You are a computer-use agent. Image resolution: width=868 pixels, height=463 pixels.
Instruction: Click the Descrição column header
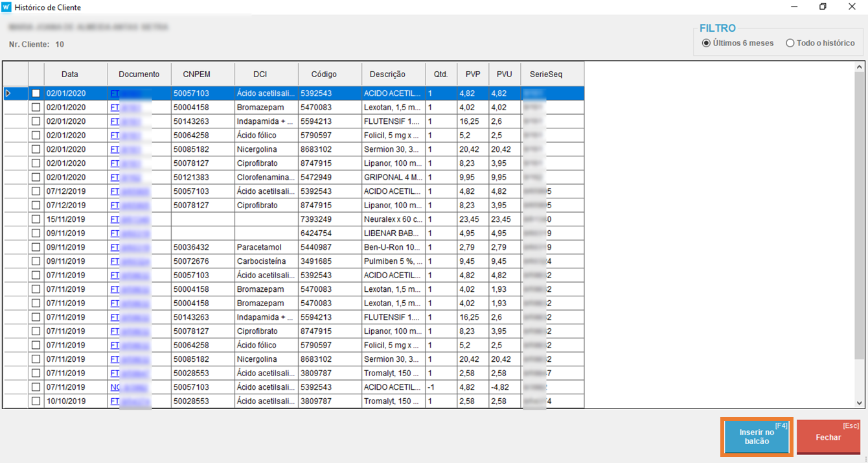click(x=387, y=74)
